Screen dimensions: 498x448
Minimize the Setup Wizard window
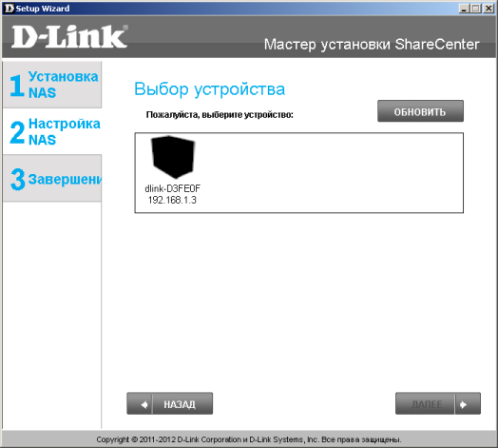click(x=464, y=9)
